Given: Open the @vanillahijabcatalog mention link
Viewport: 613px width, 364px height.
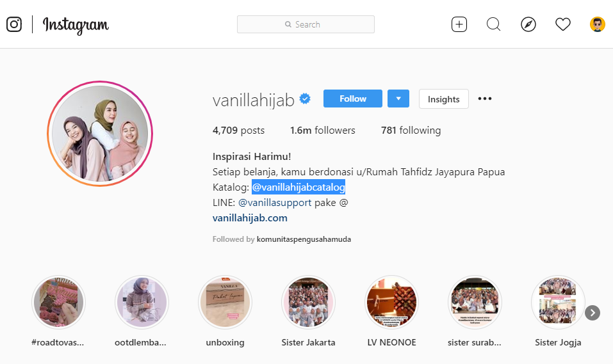Looking at the screenshot, I should (x=298, y=187).
